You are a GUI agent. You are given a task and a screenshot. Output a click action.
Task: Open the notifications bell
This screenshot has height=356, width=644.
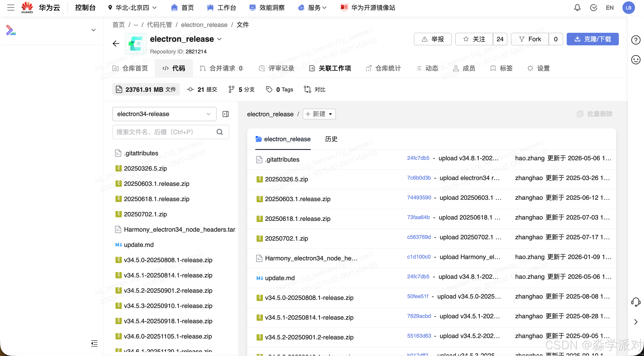click(577, 8)
